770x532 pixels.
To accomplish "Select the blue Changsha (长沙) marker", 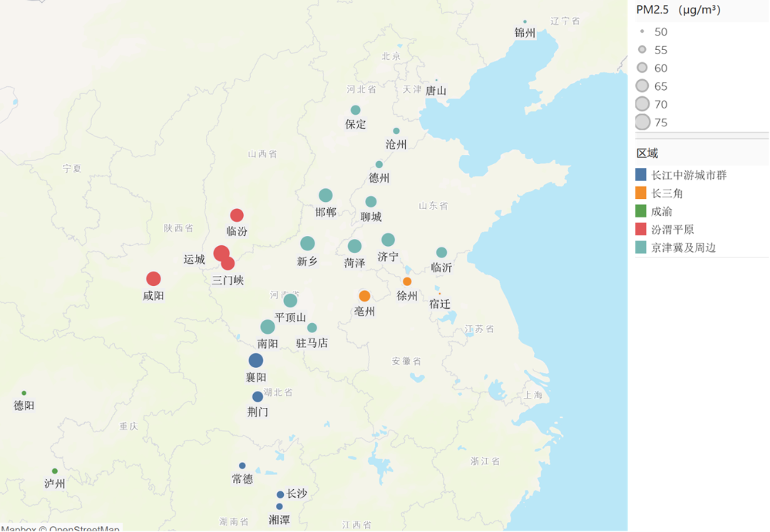I will pos(280,495).
